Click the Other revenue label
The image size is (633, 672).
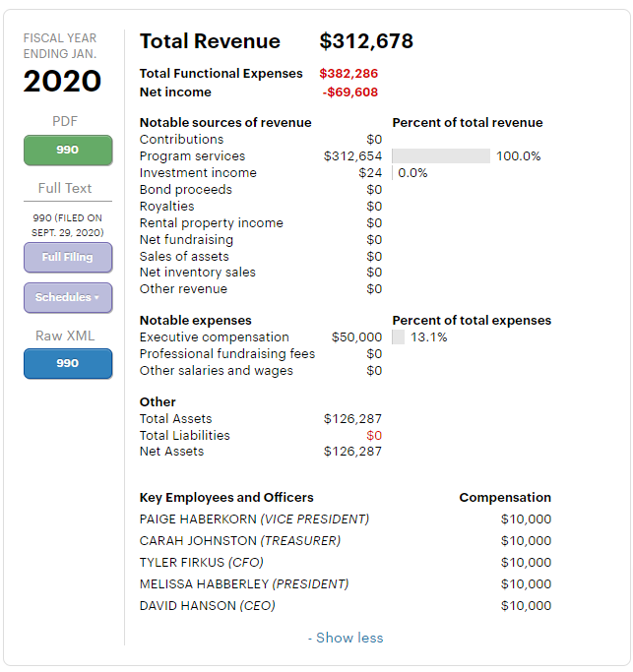183,289
